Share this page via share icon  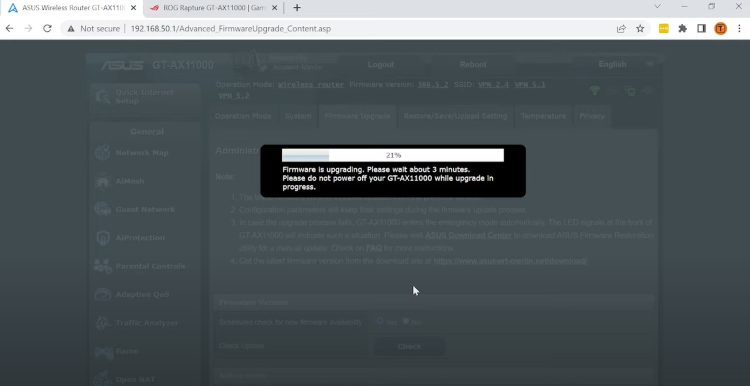[x=621, y=29]
